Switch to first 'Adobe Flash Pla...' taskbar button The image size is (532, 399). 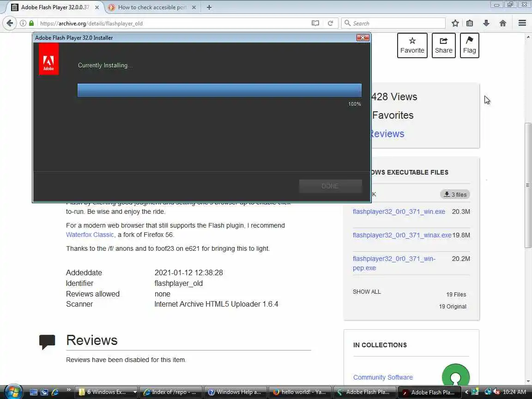pyautogui.click(x=365, y=392)
